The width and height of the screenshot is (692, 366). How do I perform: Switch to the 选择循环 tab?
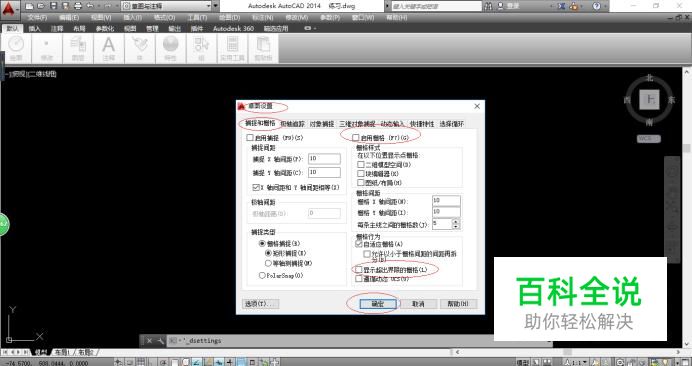(x=451, y=124)
